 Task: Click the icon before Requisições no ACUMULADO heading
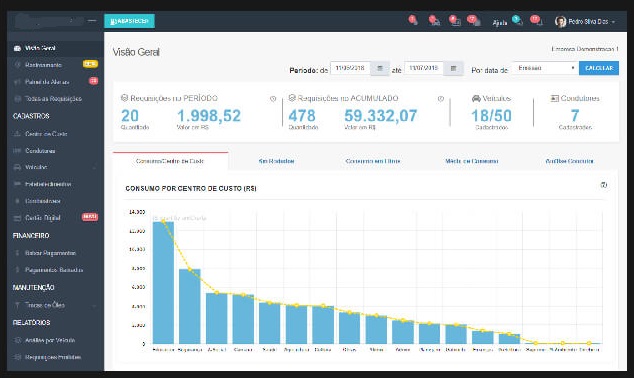(x=292, y=98)
